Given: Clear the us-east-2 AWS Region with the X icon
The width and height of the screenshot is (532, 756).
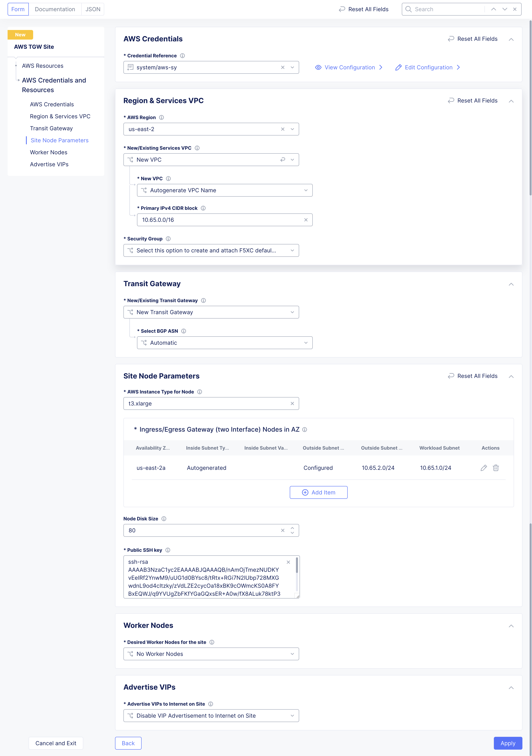Looking at the screenshot, I should 283,129.
